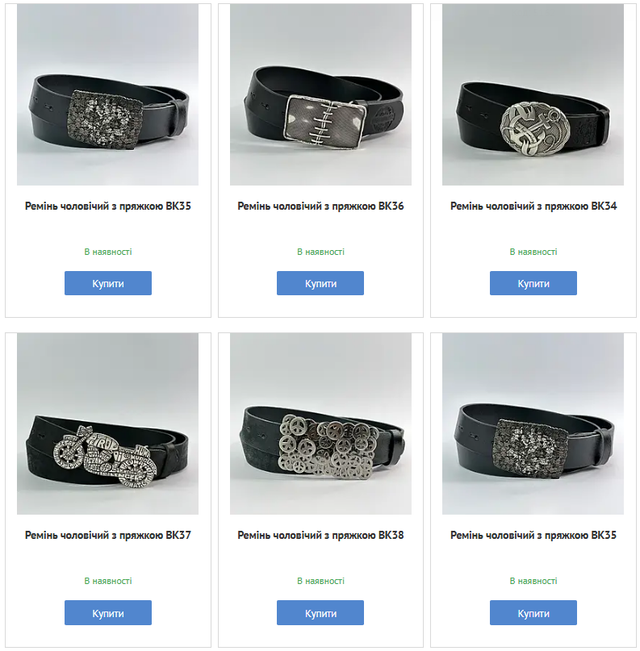Click Купити under the BK37 belt
This screenshot has width=640, height=651.
click(108, 612)
